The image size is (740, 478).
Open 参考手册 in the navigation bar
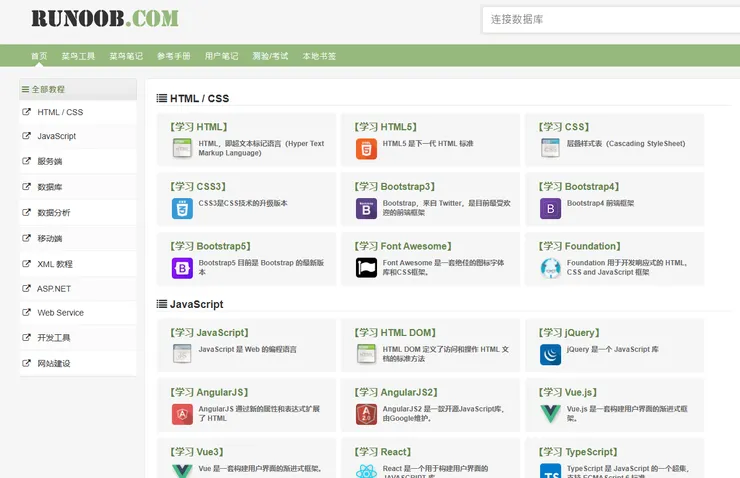pyautogui.click(x=174, y=56)
